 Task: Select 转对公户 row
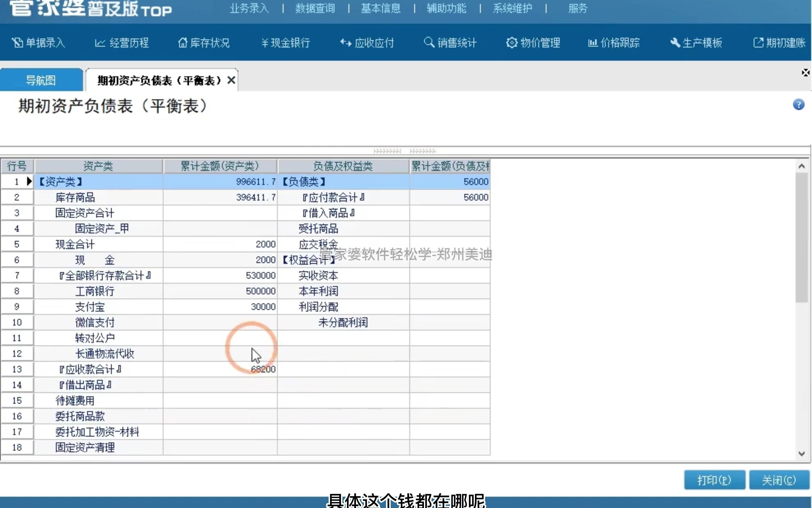click(x=98, y=338)
